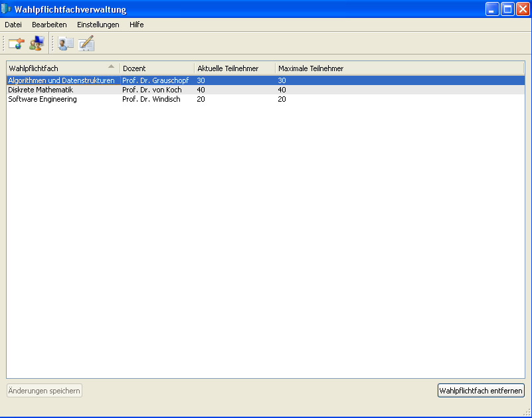Select the Algorithmen und Datenstrukturen row
Screen dimensions: 532x418
click(61, 80)
